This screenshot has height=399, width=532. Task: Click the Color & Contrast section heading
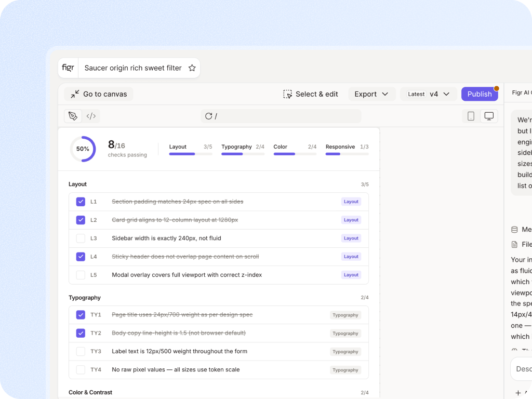point(90,392)
